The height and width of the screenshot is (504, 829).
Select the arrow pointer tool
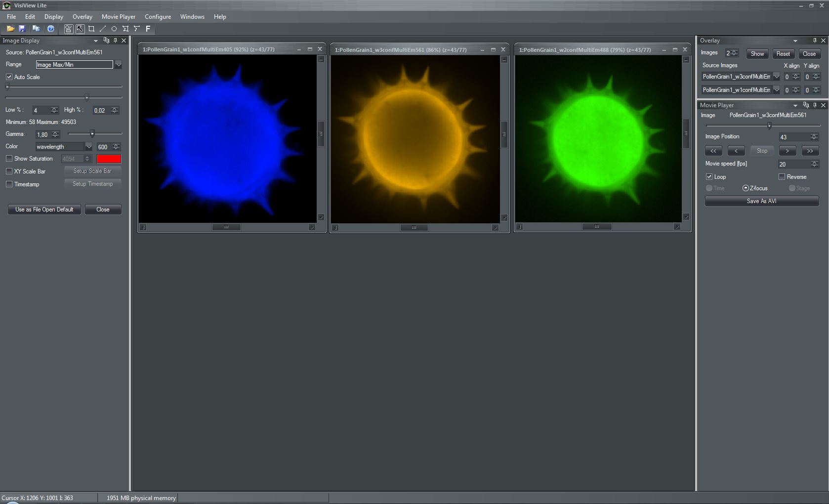click(x=80, y=29)
